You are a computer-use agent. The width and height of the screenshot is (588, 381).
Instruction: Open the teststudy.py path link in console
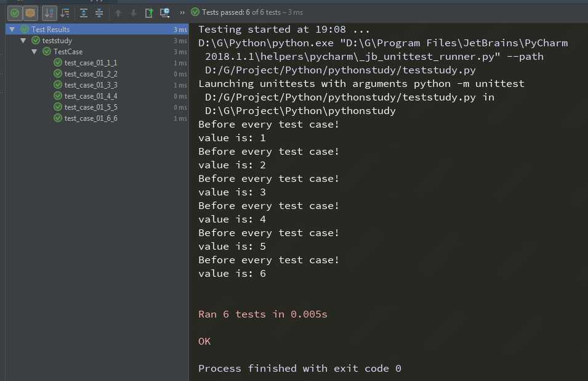340,70
